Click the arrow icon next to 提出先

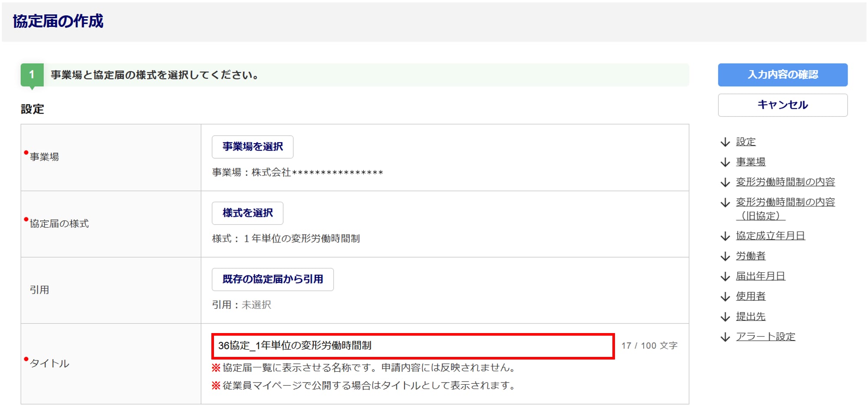pos(725,317)
